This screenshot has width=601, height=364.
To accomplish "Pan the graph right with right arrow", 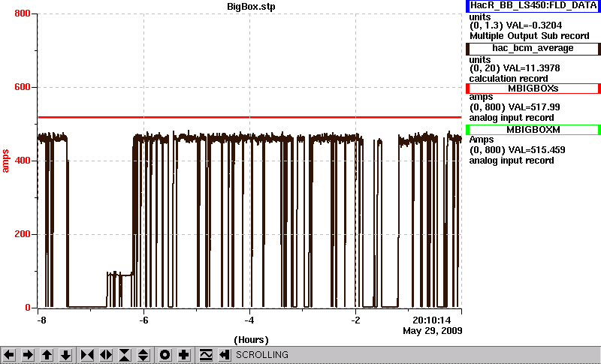I will coord(28,355).
